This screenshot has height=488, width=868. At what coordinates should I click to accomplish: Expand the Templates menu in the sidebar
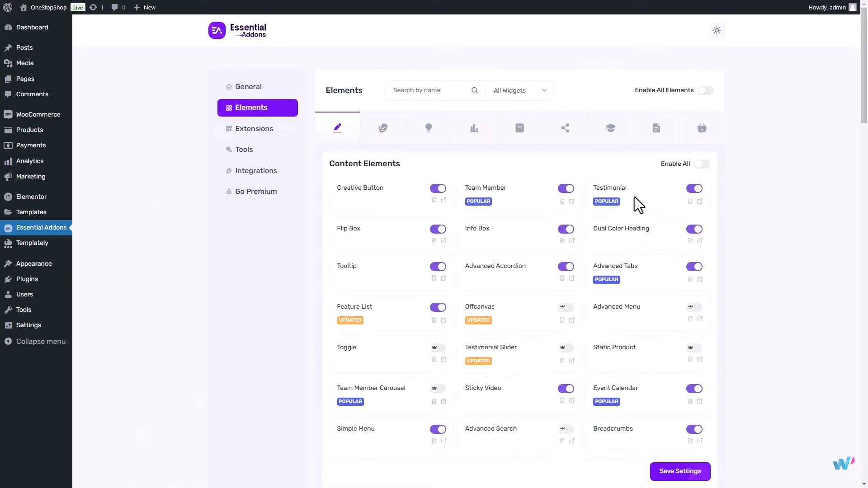tap(31, 212)
